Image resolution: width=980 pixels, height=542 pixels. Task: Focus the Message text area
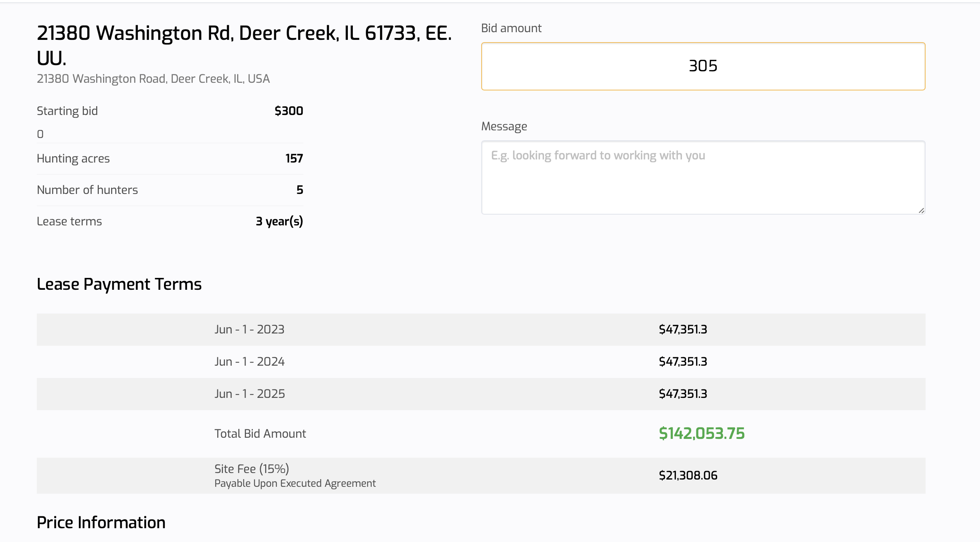(703, 177)
